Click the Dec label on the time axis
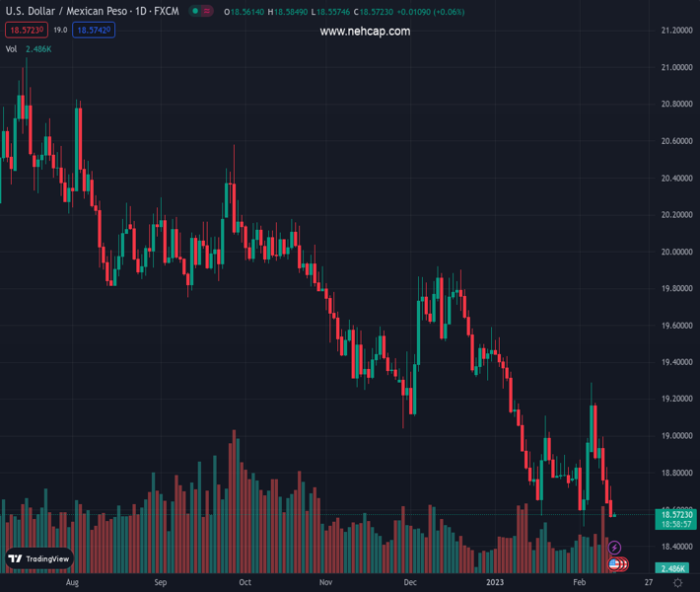Image resolution: width=700 pixels, height=592 pixels. coord(409,582)
